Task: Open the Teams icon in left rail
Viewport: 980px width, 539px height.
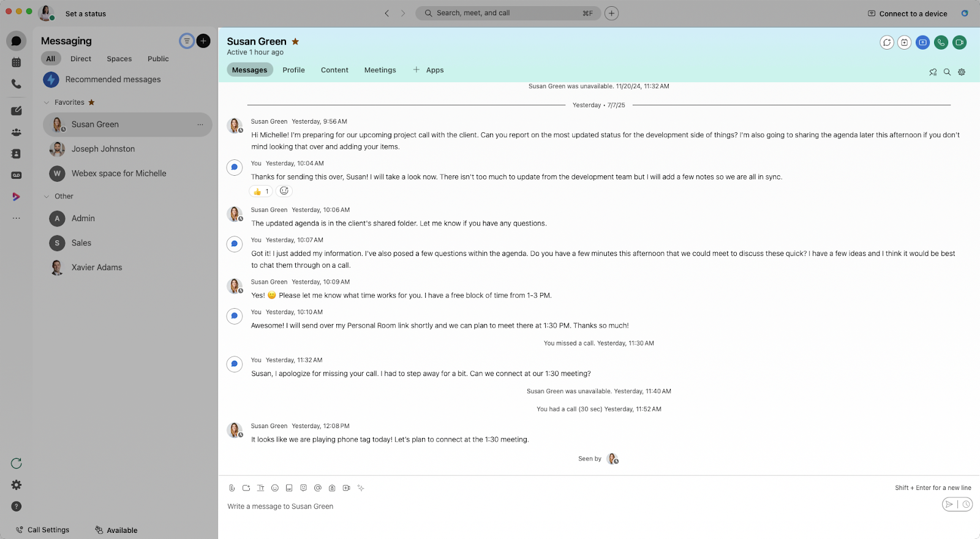Action: pos(17,132)
